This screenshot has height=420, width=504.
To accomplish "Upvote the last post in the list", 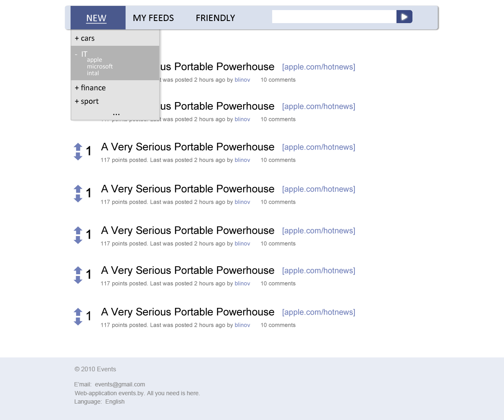I will [78, 312].
